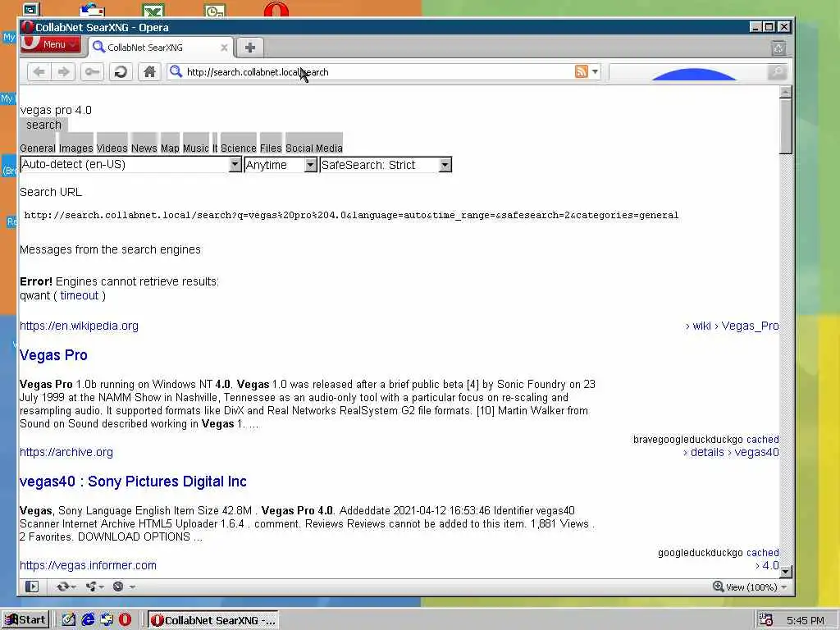Open the SafeSearch: Strict dropdown
Viewport: 840px width, 630px height.
pyautogui.click(x=386, y=164)
